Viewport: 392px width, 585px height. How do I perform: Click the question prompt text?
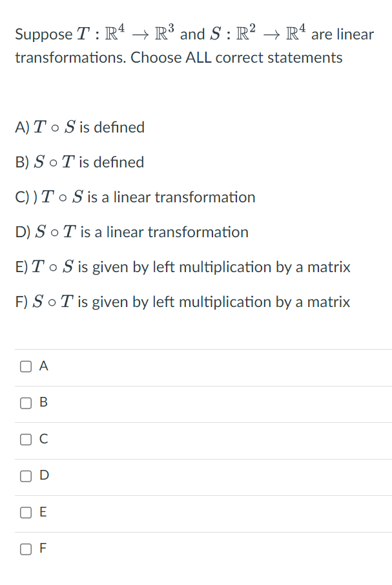tap(194, 45)
